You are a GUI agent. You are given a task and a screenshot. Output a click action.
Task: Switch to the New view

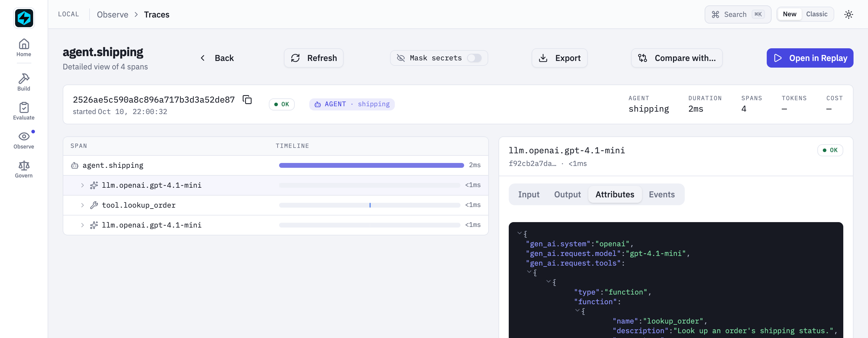pyautogui.click(x=789, y=14)
